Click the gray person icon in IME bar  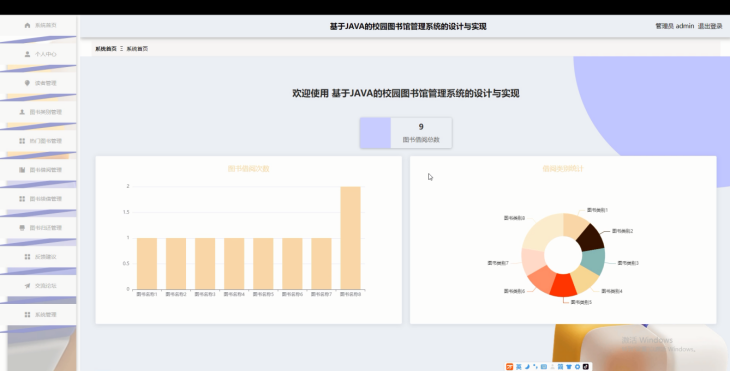tap(552, 366)
